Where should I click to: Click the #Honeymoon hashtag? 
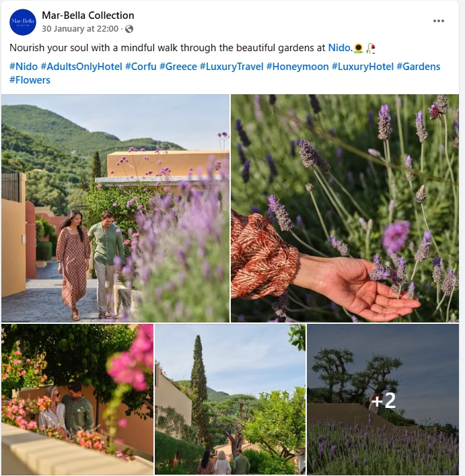(x=297, y=67)
